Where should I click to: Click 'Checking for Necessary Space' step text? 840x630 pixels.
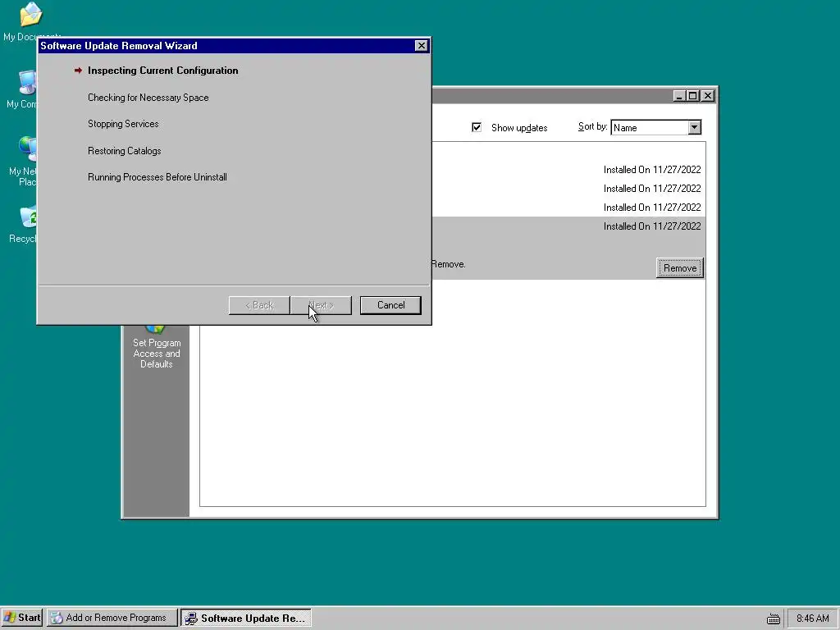pos(148,98)
